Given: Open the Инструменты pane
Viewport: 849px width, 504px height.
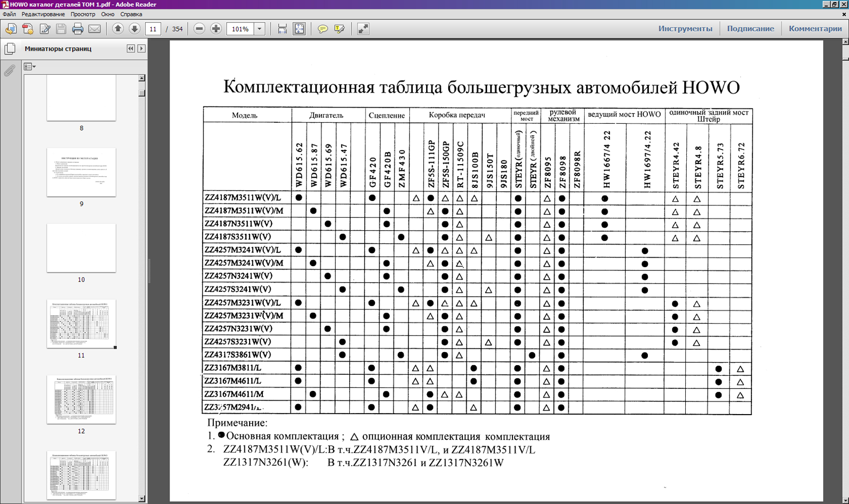Looking at the screenshot, I should [685, 29].
